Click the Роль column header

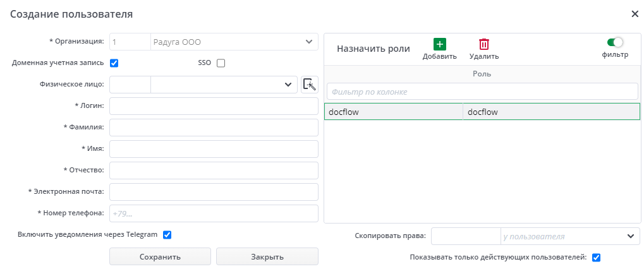click(x=482, y=74)
